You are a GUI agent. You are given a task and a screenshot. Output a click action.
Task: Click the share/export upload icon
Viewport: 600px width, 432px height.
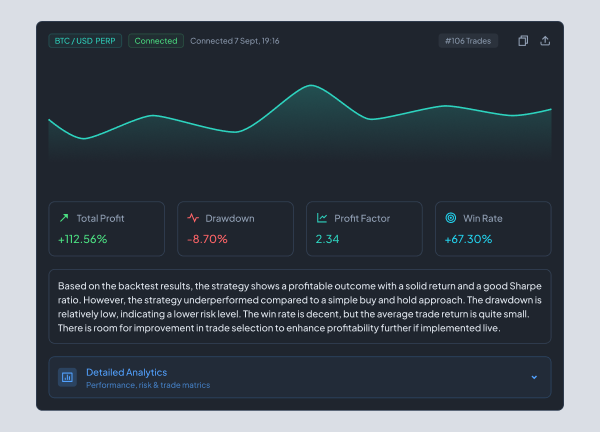click(x=545, y=41)
